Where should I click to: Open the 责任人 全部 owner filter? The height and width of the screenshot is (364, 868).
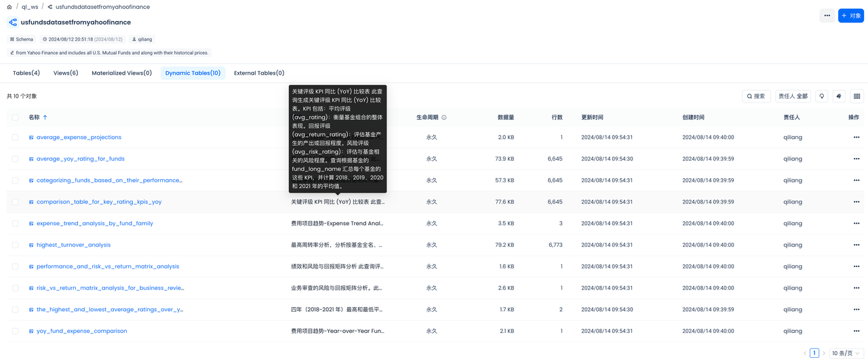[793, 96]
